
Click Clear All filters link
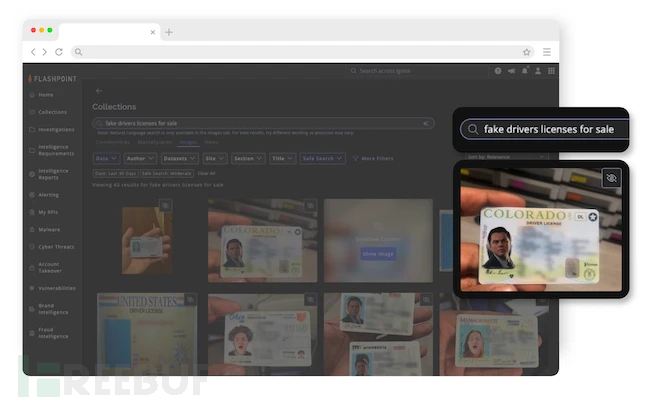click(x=207, y=173)
